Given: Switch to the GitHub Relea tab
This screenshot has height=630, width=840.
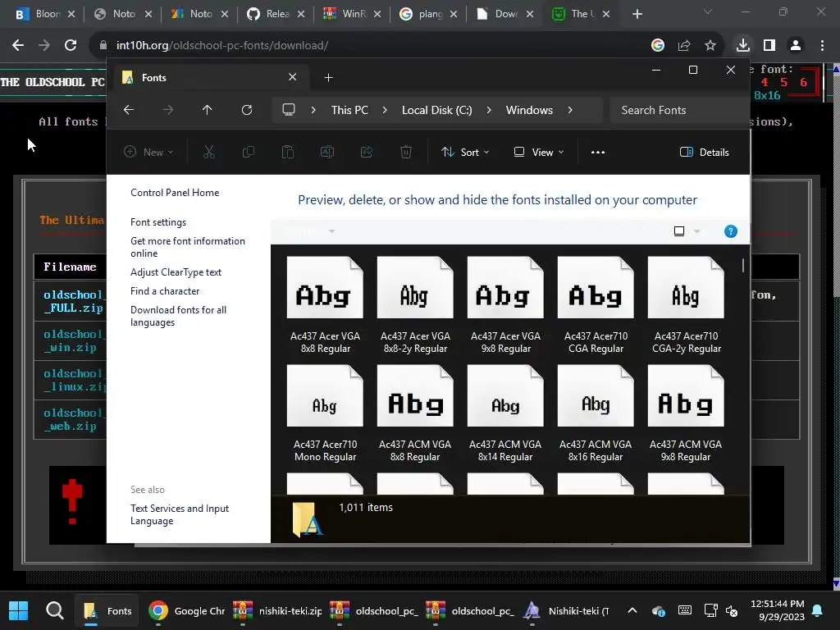Looking at the screenshot, I should [276, 14].
